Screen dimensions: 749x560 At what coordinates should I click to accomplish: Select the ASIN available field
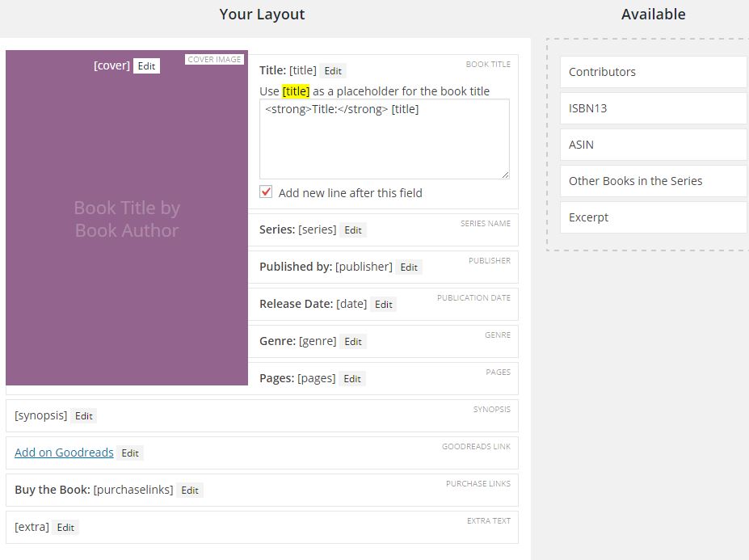click(x=654, y=145)
